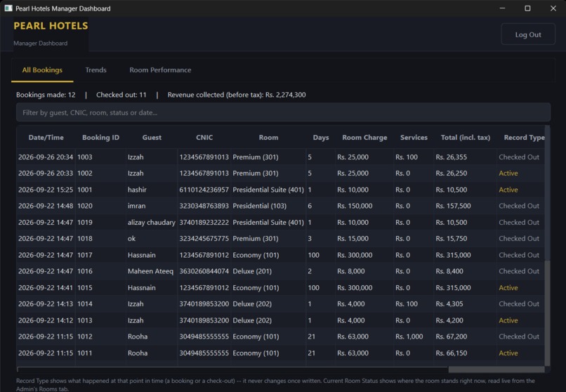Click the Booking ID column header
566x392 pixels.
100,138
